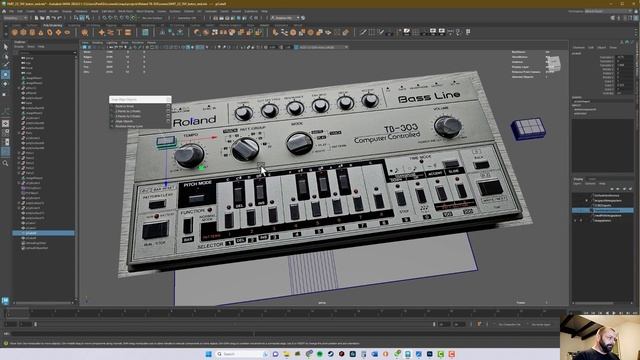This screenshot has width=640, height=360.
Task: Click the New Scene icon in status line
Action: tap(36, 18)
